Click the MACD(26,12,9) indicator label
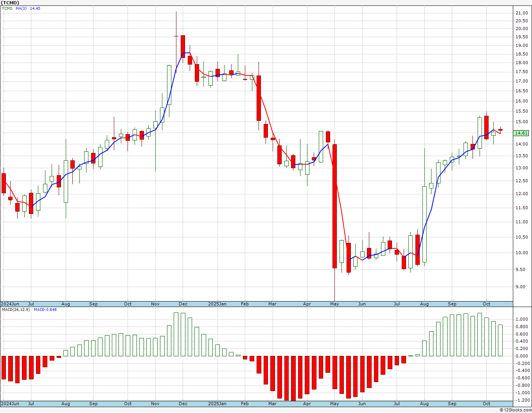This screenshot has width=532, height=413. pos(16,309)
